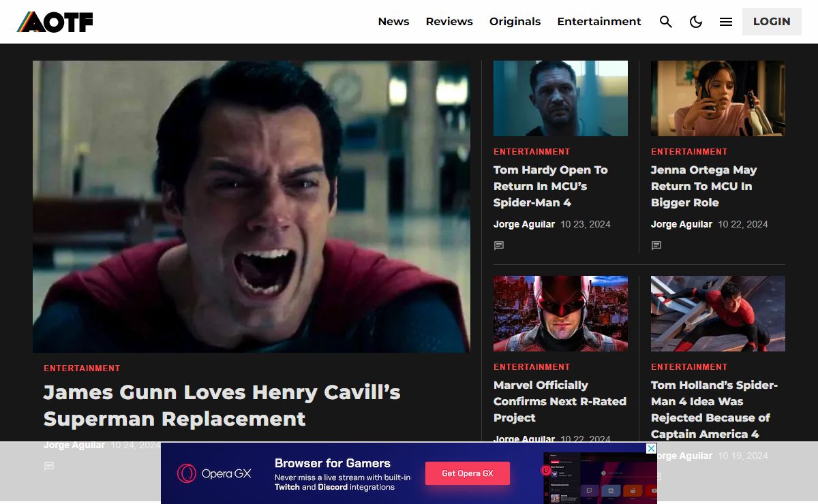Open Tom Holland's Spider-Man 4 Idea headline
The width and height of the screenshot is (818, 504).
tap(714, 409)
